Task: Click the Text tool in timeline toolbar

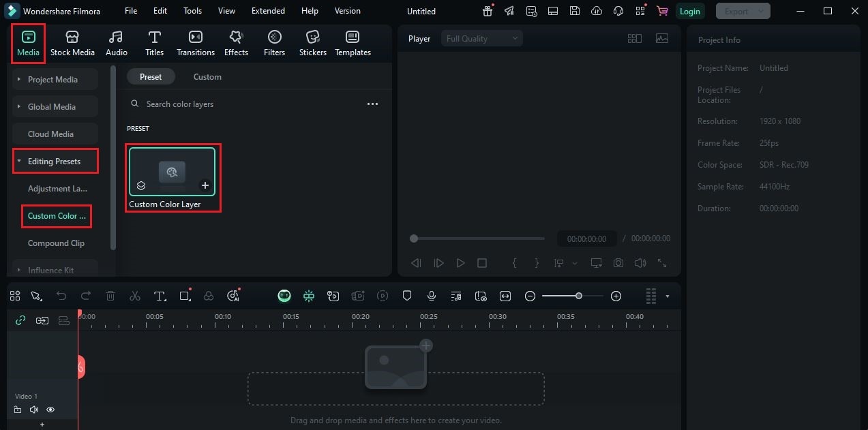Action: [160, 296]
